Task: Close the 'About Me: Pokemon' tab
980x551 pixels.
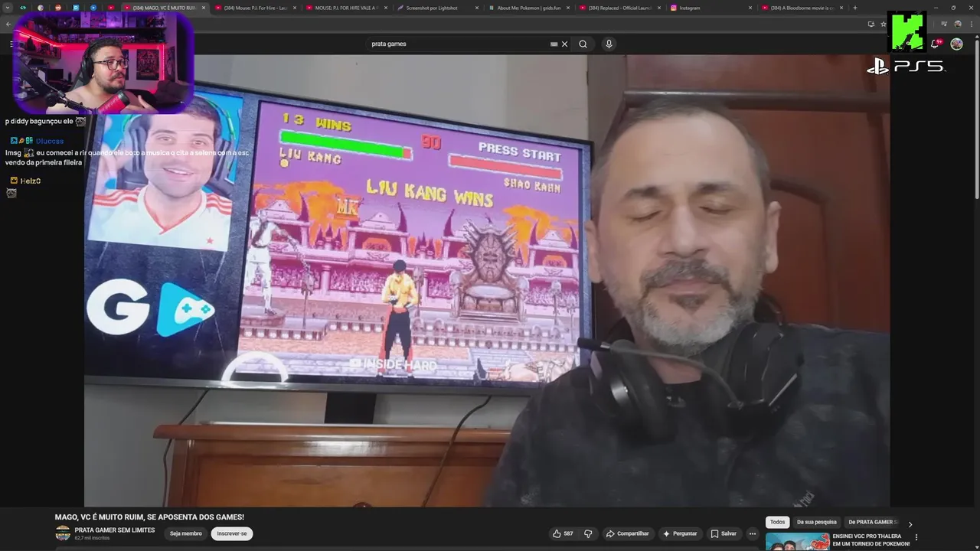Action: [x=568, y=8]
